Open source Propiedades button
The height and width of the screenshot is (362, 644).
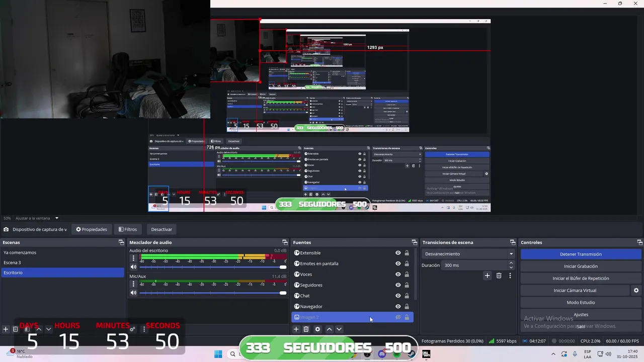pos(92,229)
